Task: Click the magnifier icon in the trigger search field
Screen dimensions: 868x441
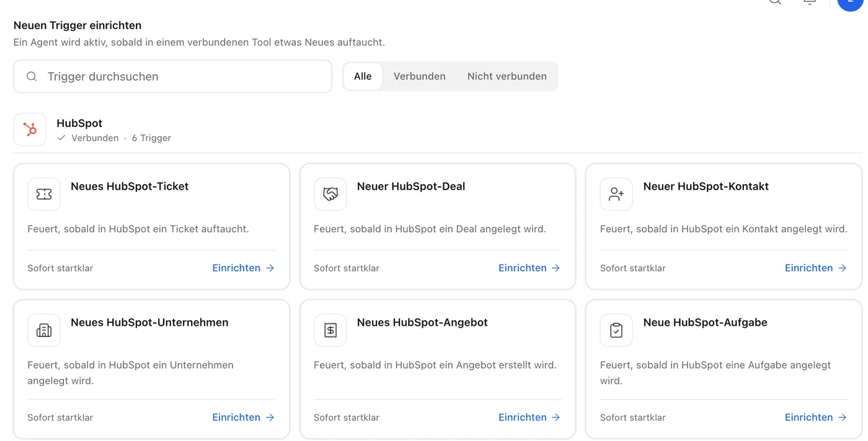Action: [x=32, y=76]
